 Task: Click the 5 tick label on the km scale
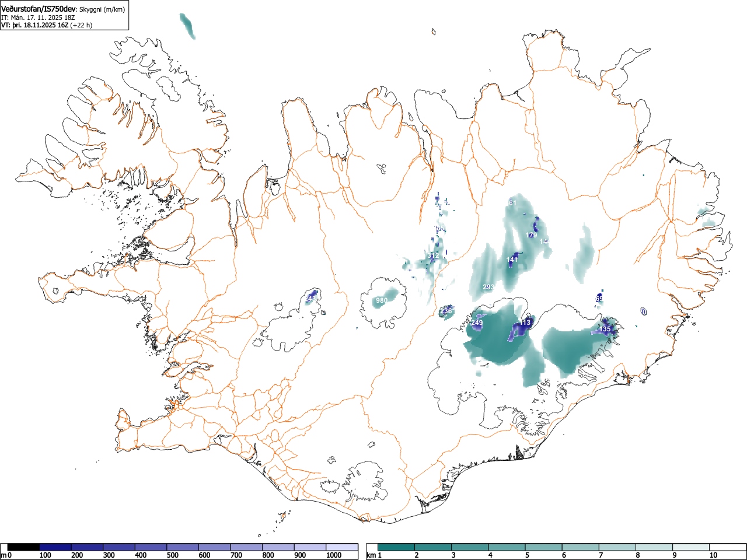[x=526, y=556]
